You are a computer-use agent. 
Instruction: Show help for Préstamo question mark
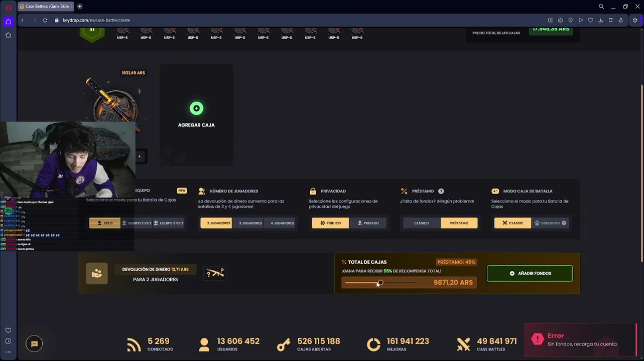click(x=441, y=191)
